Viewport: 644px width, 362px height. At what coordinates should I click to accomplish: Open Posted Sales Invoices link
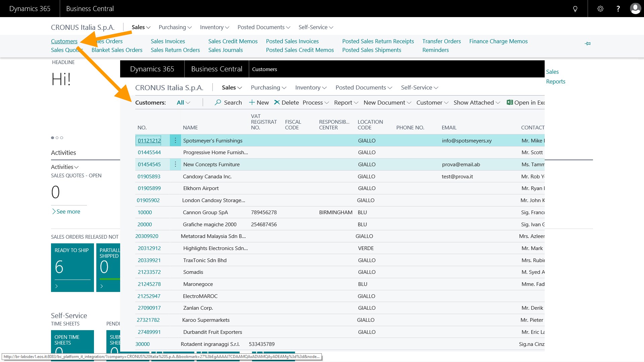[292, 41]
